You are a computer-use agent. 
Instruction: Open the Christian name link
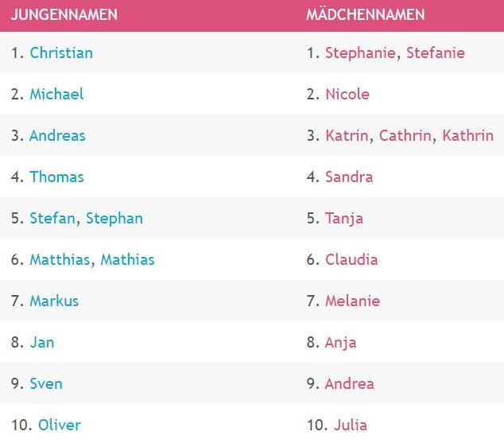(61, 53)
